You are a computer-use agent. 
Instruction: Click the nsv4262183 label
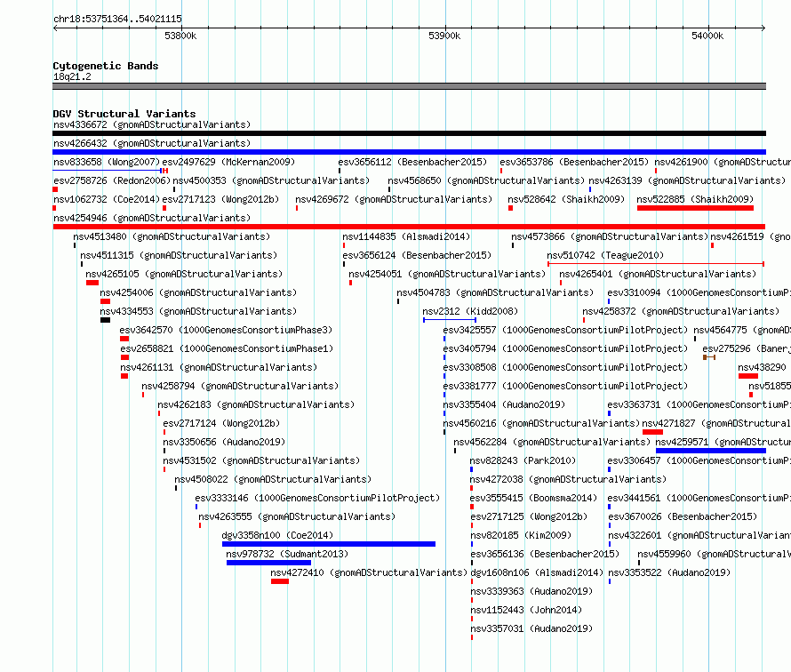[x=256, y=404]
